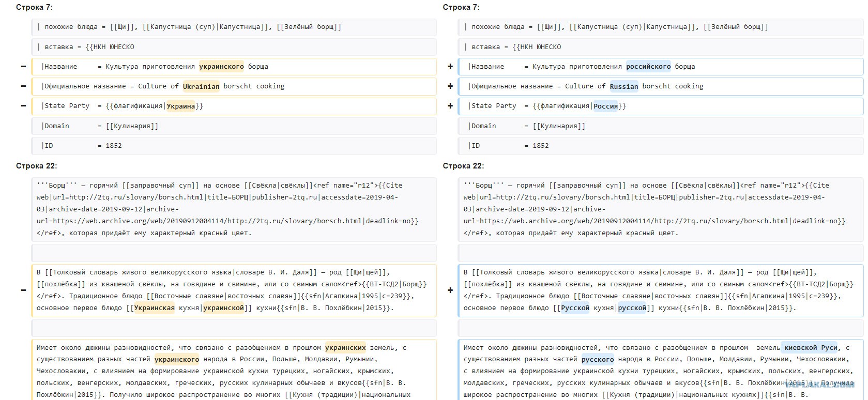Click the highlighted capitalized "Русской" in the right paragraph
Image resolution: width=868 pixels, height=400 pixels.
click(x=575, y=308)
